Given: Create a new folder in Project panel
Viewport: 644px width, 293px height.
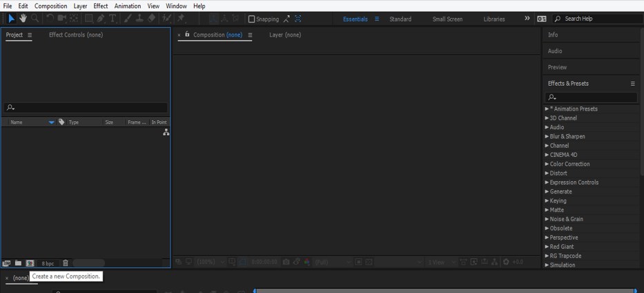Looking at the screenshot, I should [18, 263].
